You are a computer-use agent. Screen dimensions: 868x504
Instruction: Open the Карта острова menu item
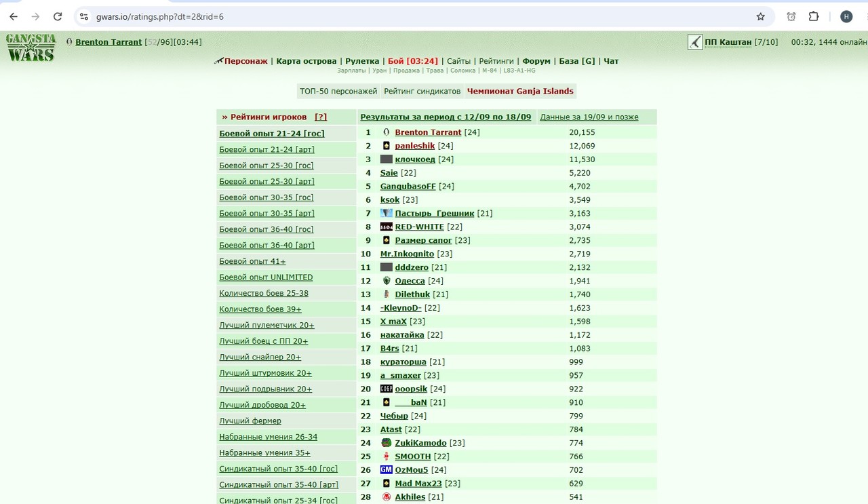pyautogui.click(x=307, y=61)
